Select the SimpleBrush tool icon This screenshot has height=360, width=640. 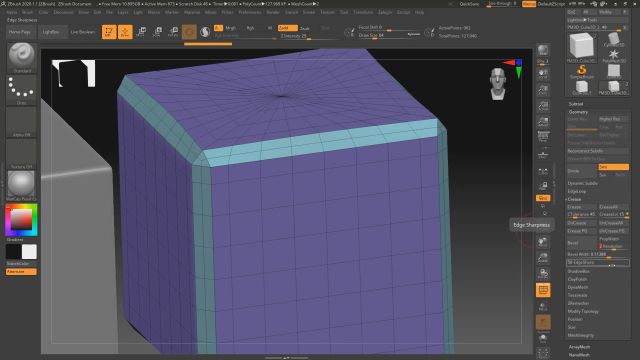(582, 71)
